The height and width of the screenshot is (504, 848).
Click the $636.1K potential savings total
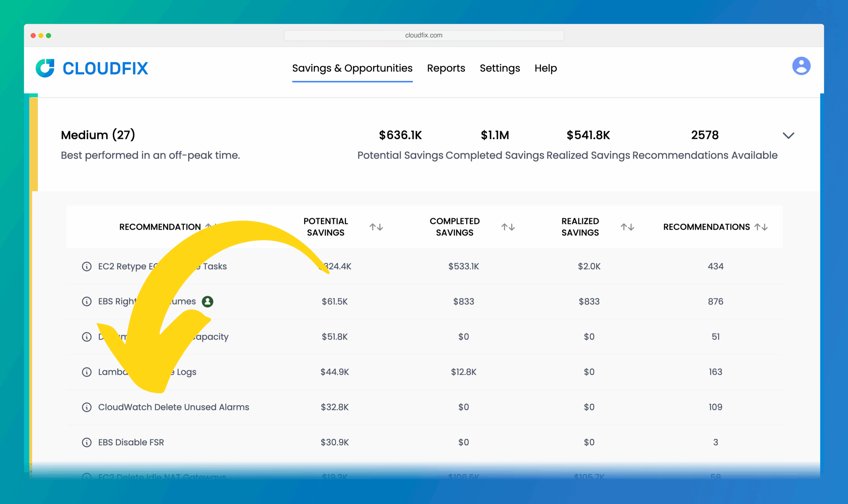(x=400, y=135)
